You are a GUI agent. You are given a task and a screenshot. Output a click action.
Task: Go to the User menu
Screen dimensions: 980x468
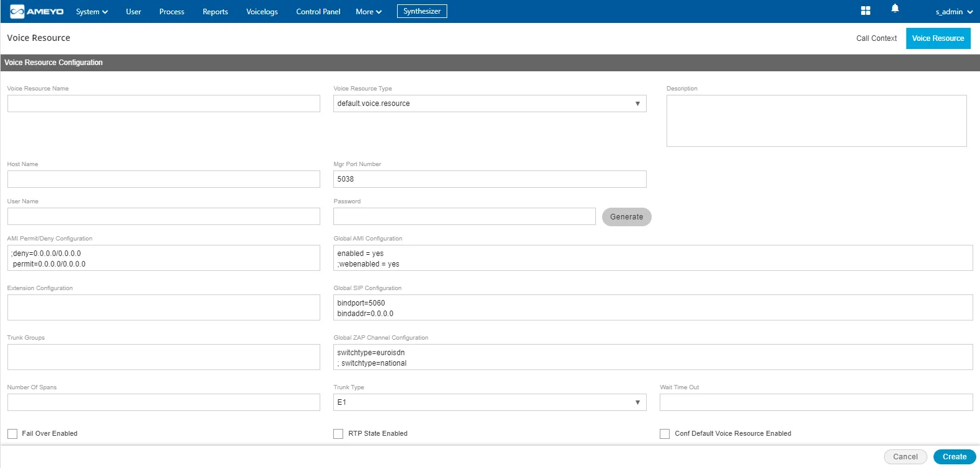(133, 12)
